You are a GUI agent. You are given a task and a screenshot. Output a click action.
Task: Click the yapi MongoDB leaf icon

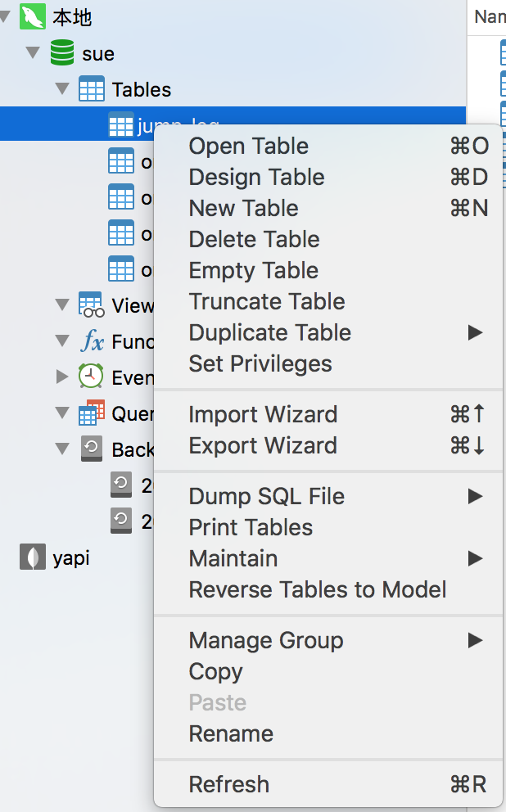(32, 558)
